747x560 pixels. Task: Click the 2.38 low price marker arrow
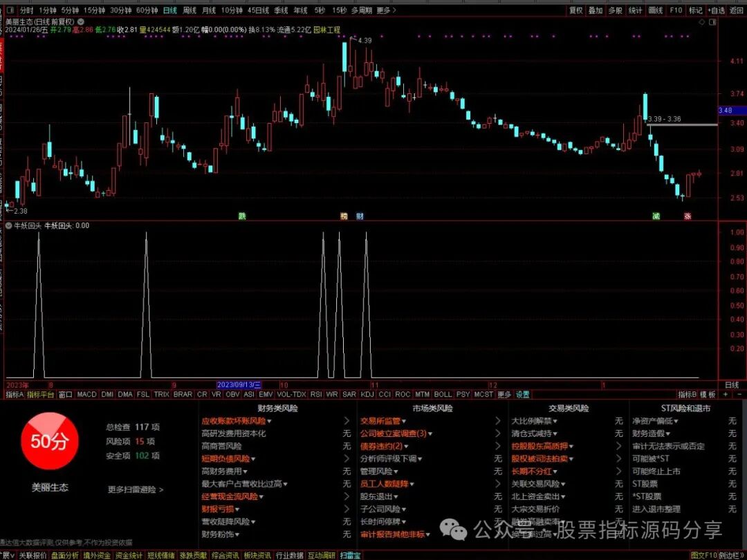point(10,210)
